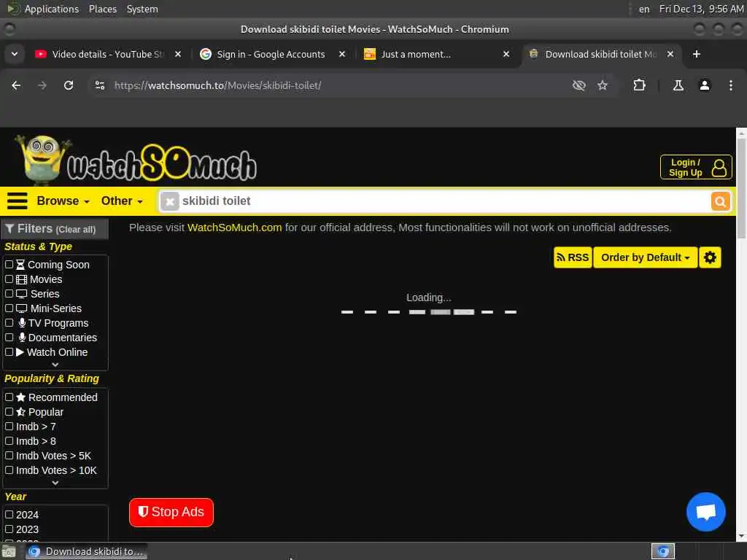Close the Sign in Google Accounts tab
This screenshot has height=560, width=747.
point(341,54)
